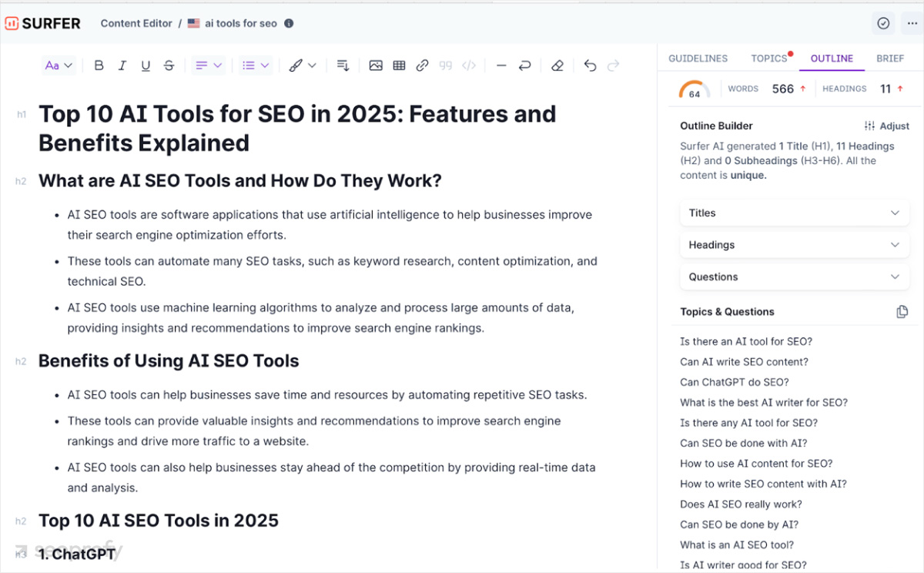Image resolution: width=924 pixels, height=573 pixels.
Task: Open the highlighter pen dropdown
Action: point(303,65)
